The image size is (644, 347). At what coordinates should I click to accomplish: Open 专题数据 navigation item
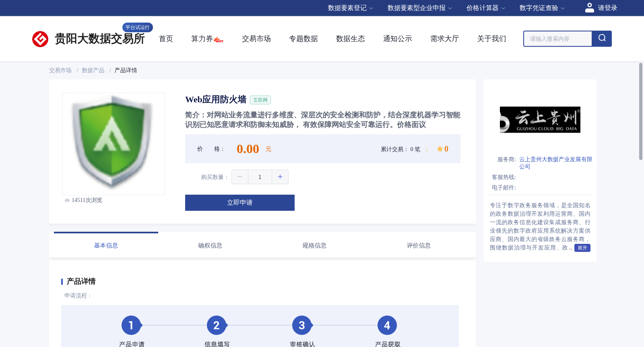click(x=303, y=39)
